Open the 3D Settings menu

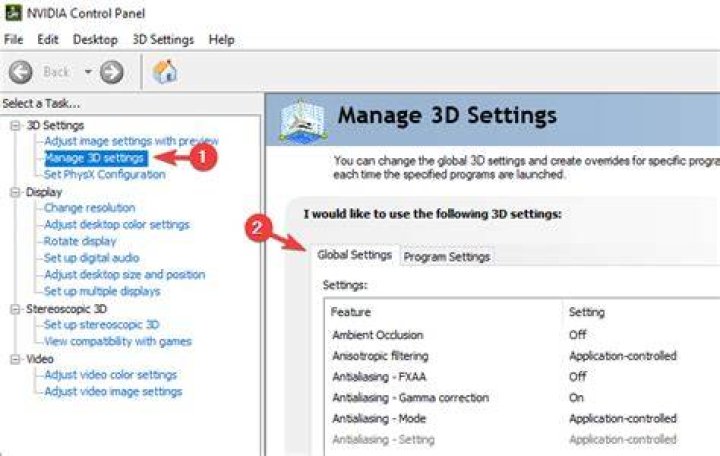163,40
